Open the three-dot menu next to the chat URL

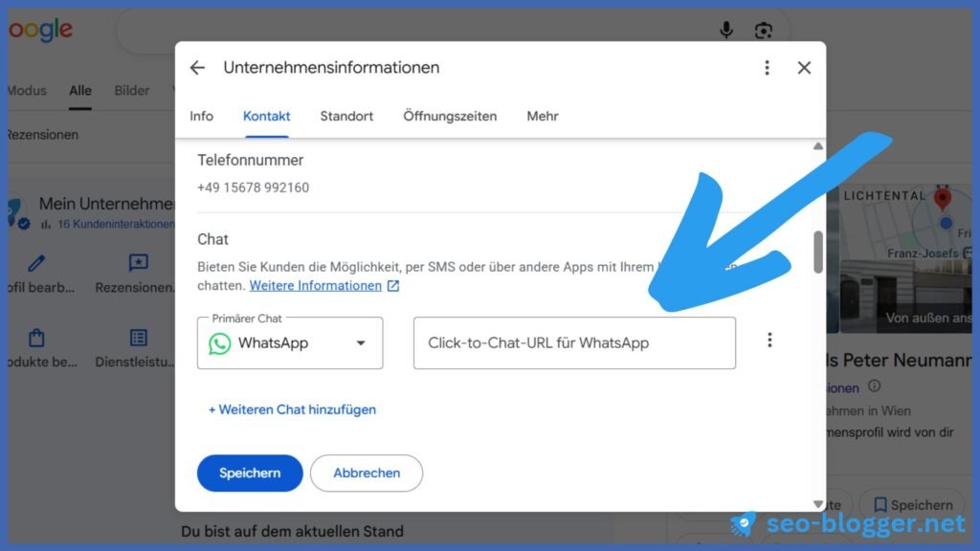pos(770,340)
